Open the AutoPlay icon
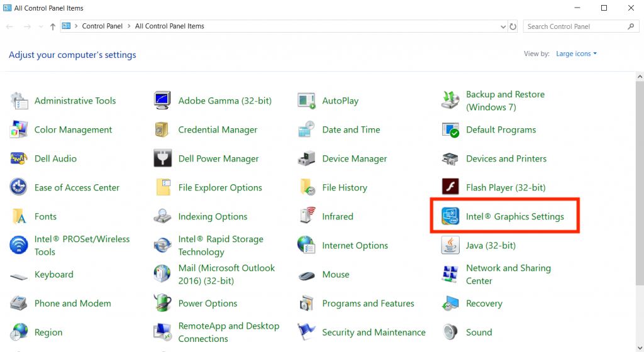This screenshot has width=644, height=352. pos(306,101)
